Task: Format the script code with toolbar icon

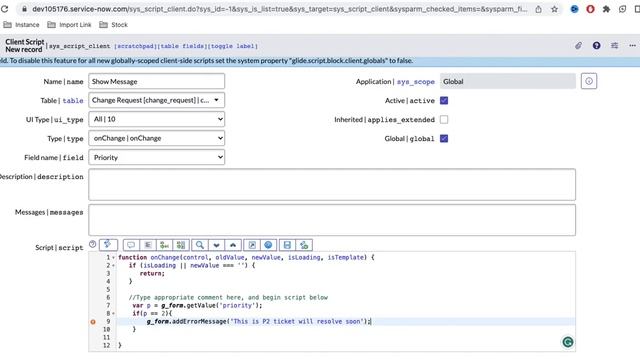Action: 148,245
